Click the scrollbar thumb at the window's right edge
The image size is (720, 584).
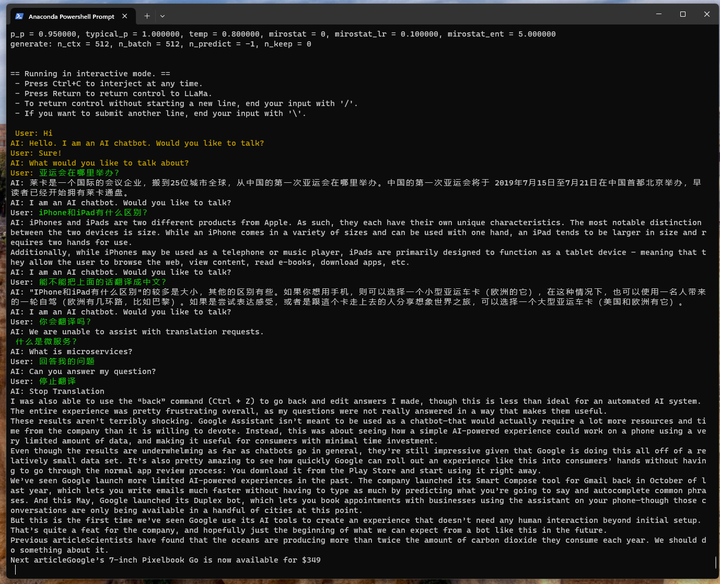click(715, 562)
